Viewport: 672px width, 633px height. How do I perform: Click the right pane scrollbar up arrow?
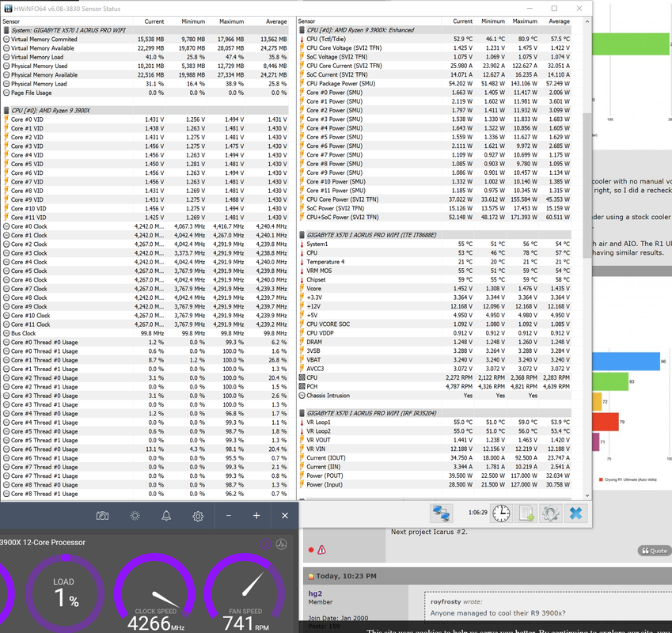587,21
